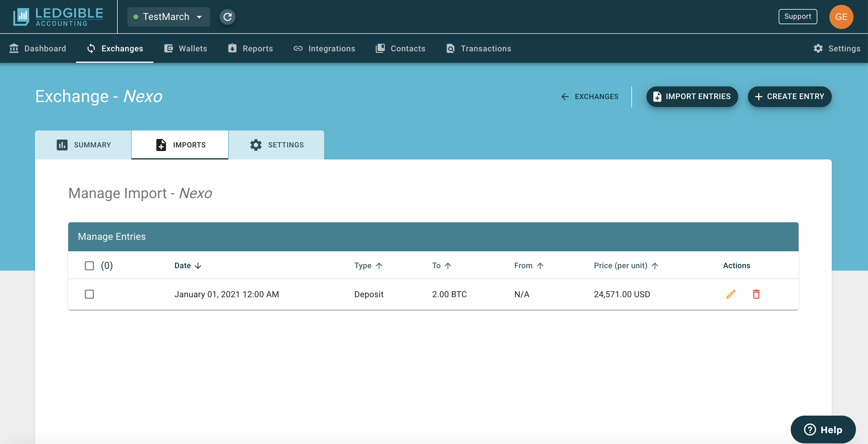Edit the Deposit entry with pencil icon

pyautogui.click(x=730, y=294)
